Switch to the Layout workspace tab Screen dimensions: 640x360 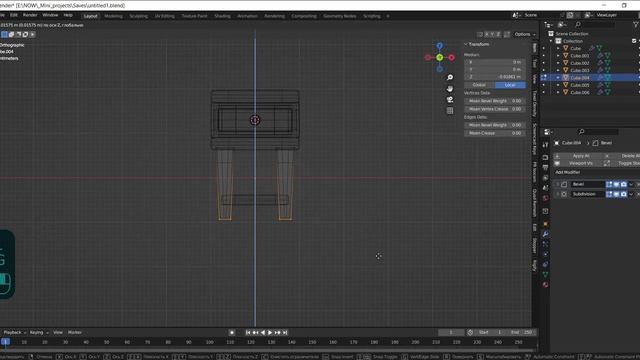click(91, 16)
